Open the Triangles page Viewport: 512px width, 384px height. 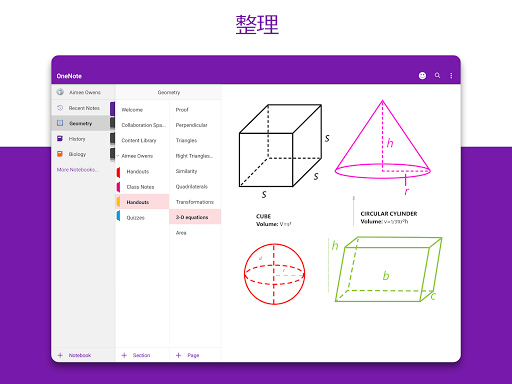pyautogui.click(x=186, y=140)
